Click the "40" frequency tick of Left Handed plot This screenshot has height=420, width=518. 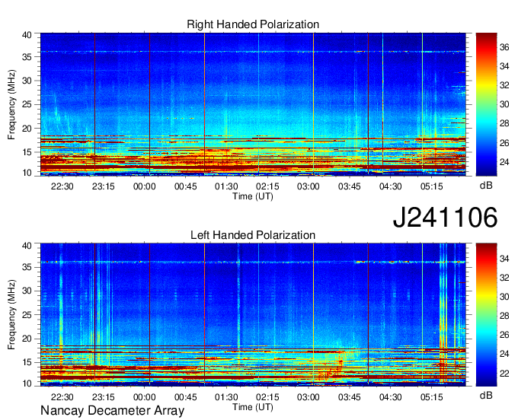[x=27, y=246]
